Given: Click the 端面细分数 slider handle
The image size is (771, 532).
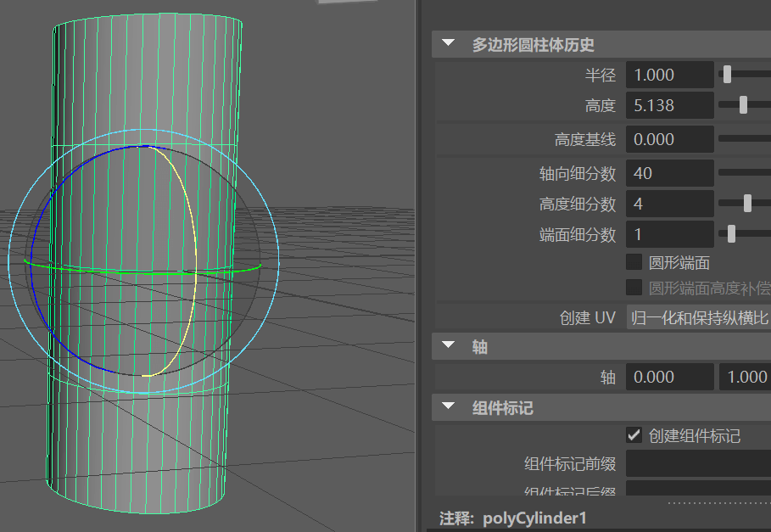Looking at the screenshot, I should point(732,233).
